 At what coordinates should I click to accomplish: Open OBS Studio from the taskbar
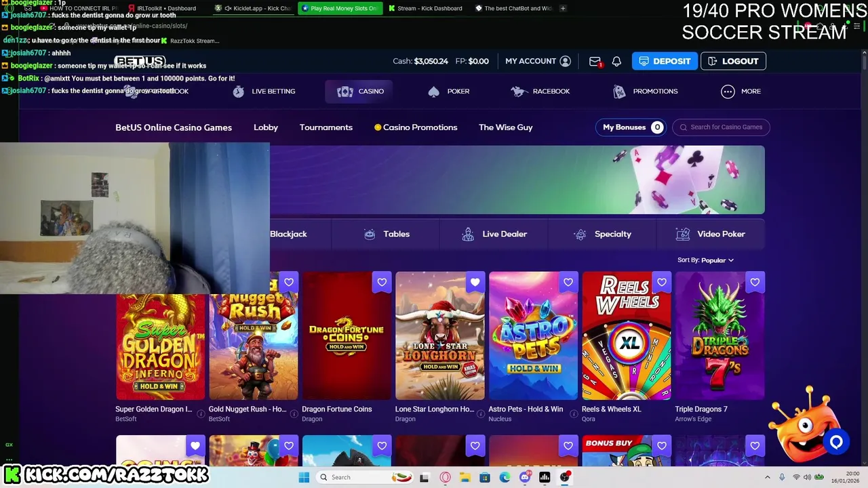(565, 477)
